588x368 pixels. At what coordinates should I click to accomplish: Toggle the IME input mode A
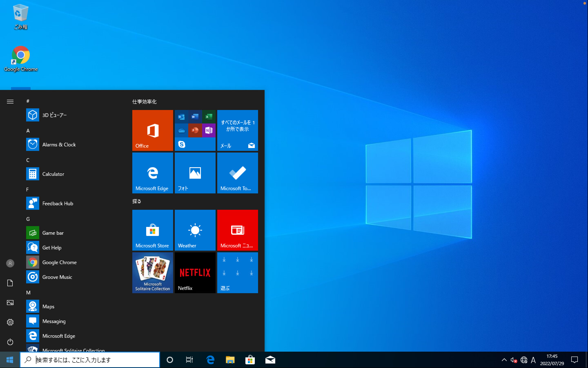pos(533,360)
